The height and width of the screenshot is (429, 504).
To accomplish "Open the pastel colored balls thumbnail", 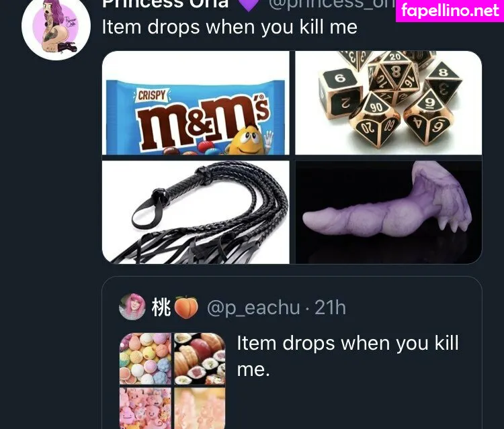I will tap(145, 359).
